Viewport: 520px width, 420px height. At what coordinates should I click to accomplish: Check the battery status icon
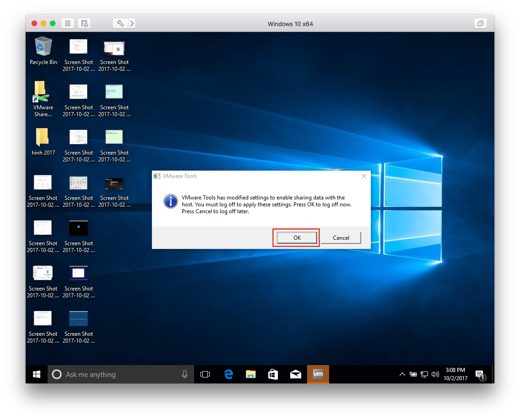coord(413,374)
